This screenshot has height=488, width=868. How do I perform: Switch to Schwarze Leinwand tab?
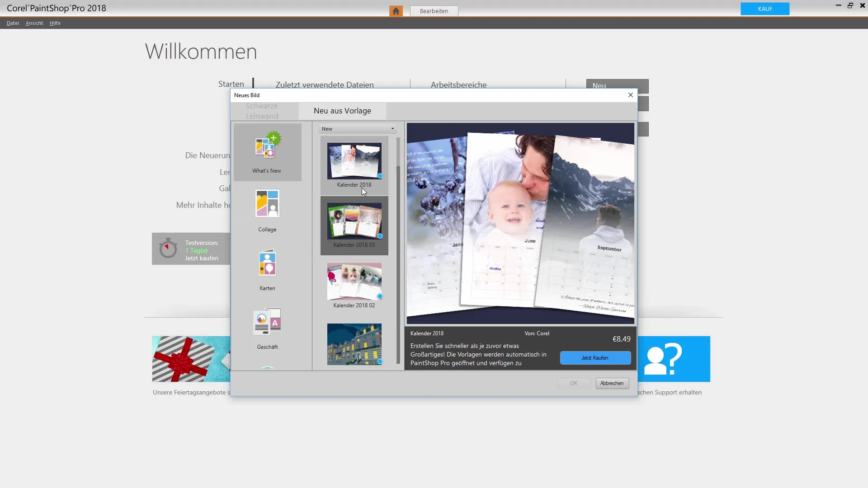pyautogui.click(x=262, y=111)
